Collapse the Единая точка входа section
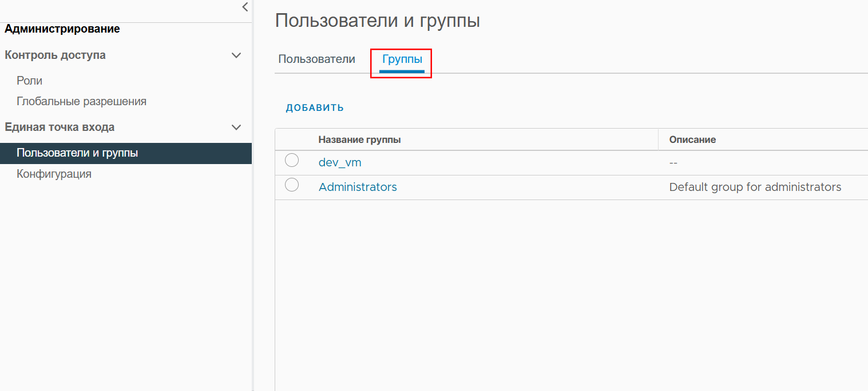The height and width of the screenshot is (391, 868). click(x=236, y=127)
